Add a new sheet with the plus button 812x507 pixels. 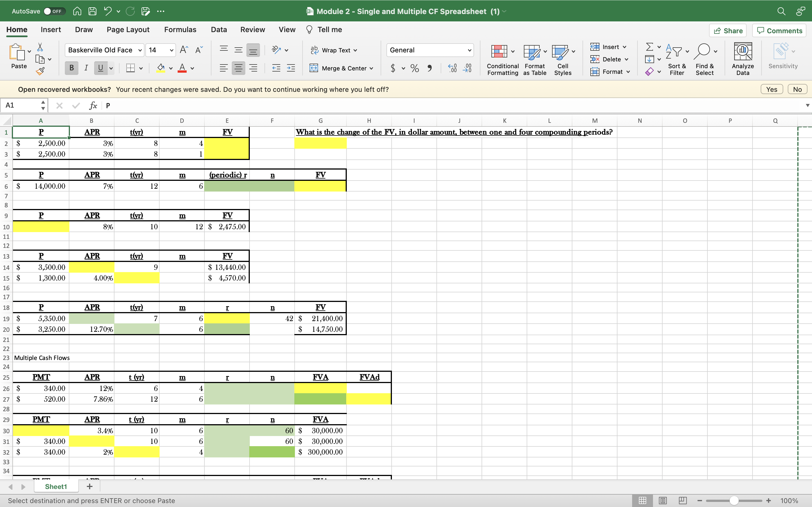point(89,486)
